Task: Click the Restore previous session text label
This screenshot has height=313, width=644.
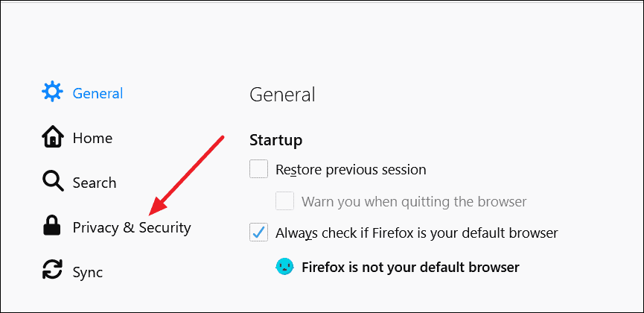Action: (351, 169)
